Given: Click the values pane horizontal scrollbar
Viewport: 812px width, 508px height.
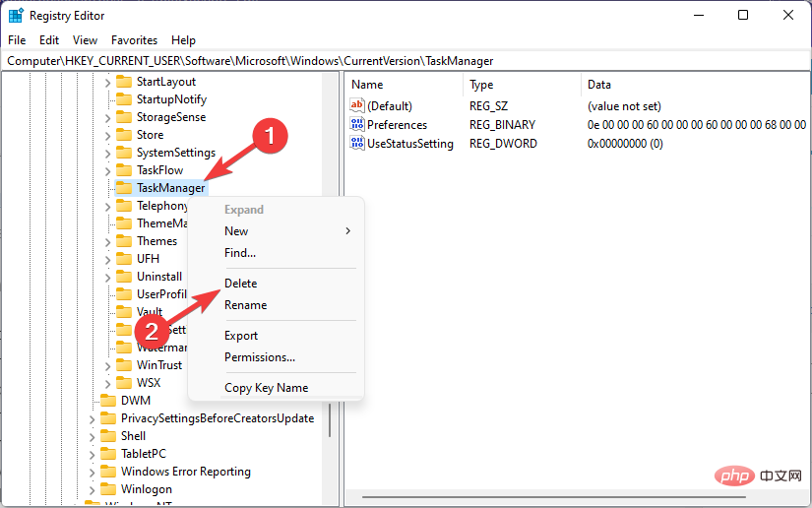Looking at the screenshot, I should [553, 497].
